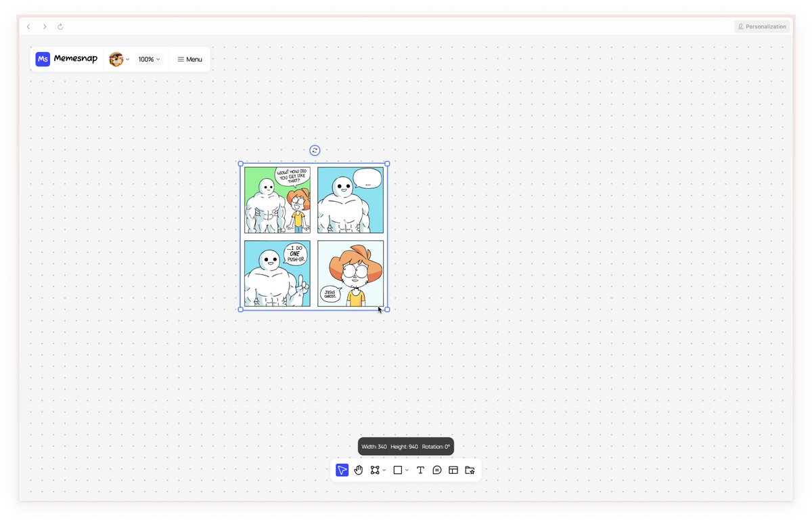812x522 pixels.
Task: Open the Menu hamburger button
Action: click(x=189, y=60)
